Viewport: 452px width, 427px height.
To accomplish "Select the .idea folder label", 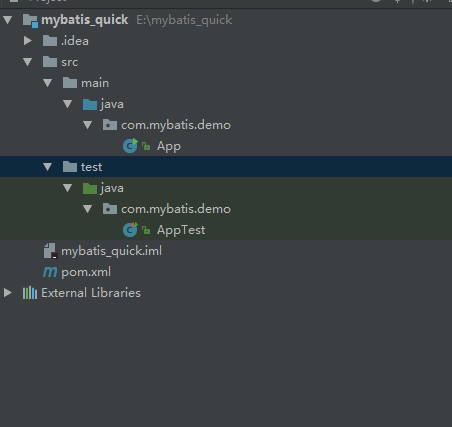I will pyautogui.click(x=75, y=41).
